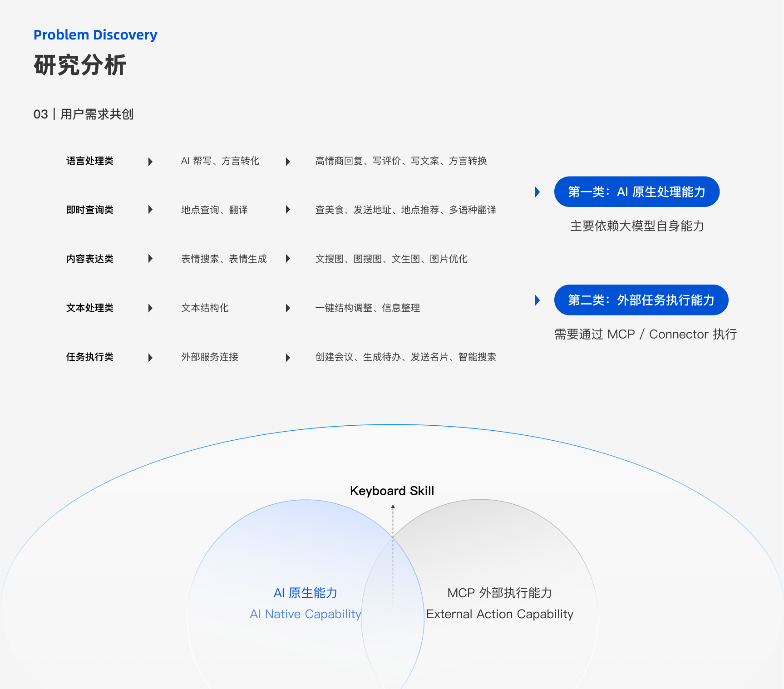Click the arrow after 地点查询、翻译
Screen dimensions: 784x689
pos(288,209)
